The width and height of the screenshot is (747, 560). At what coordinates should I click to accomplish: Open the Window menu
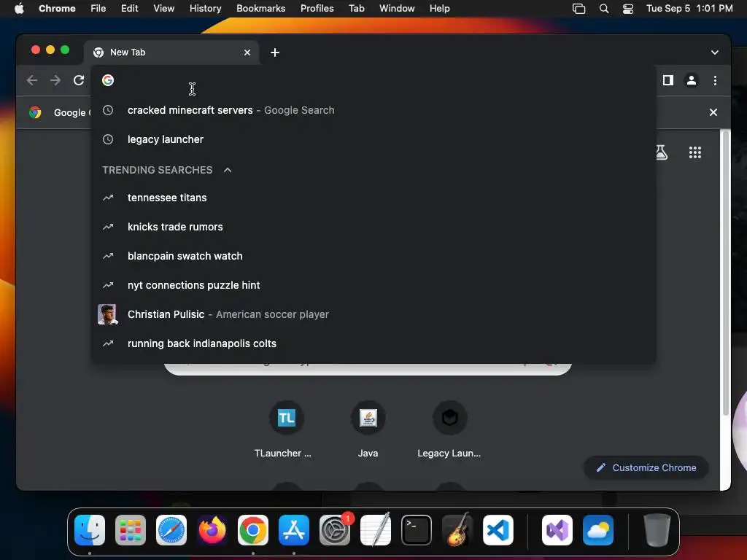397,9
